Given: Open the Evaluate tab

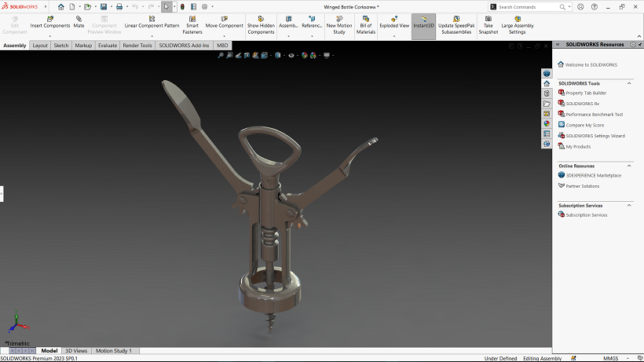Looking at the screenshot, I should [108, 45].
